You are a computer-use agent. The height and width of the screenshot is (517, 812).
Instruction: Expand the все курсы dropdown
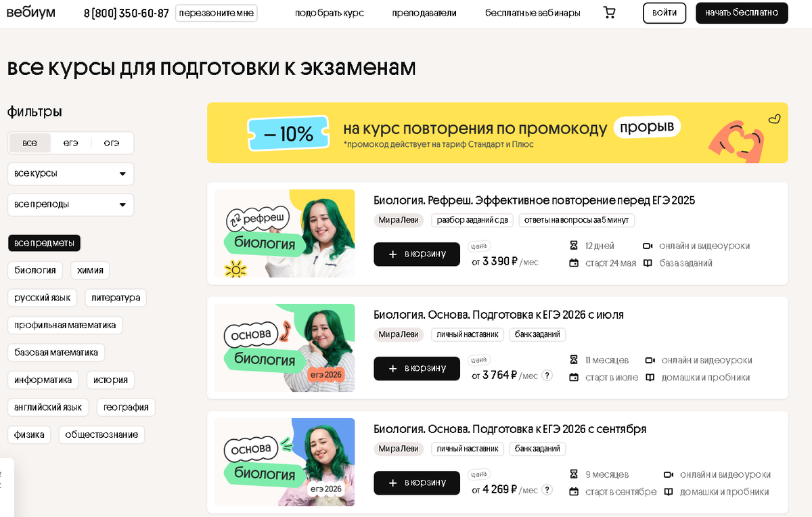tap(71, 174)
